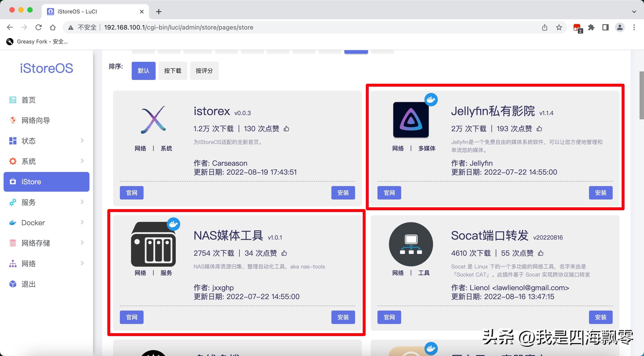Open the browser extensions puzzle icon
Viewport: 644px width, 356px height.
[591, 27]
